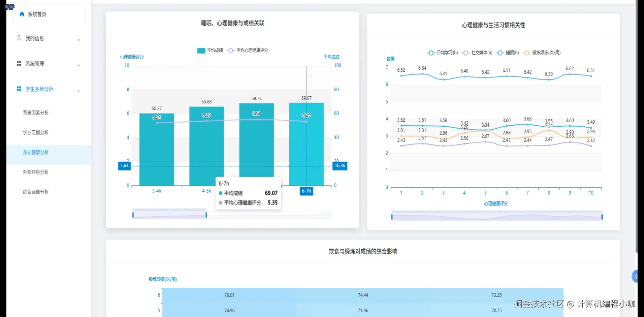Toggle 睡眠(h) legend series

pyautogui.click(x=508, y=53)
